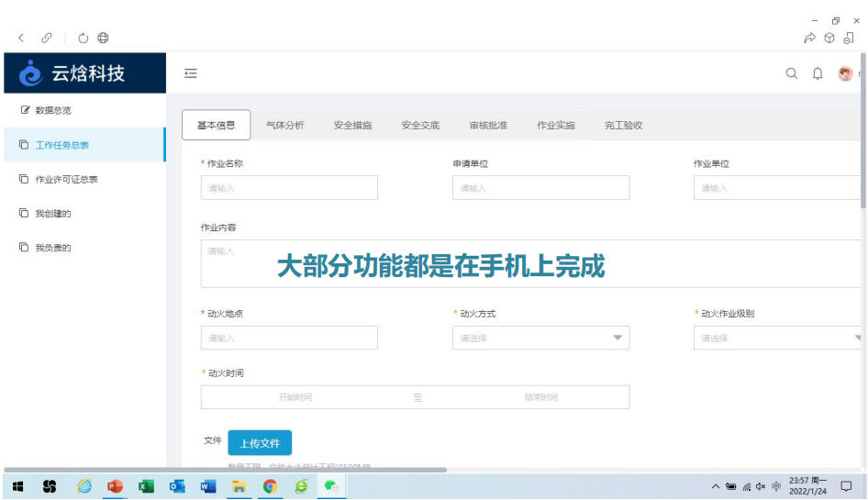Click the search magnifier icon in header
This screenshot has width=868, height=500.
(x=792, y=73)
